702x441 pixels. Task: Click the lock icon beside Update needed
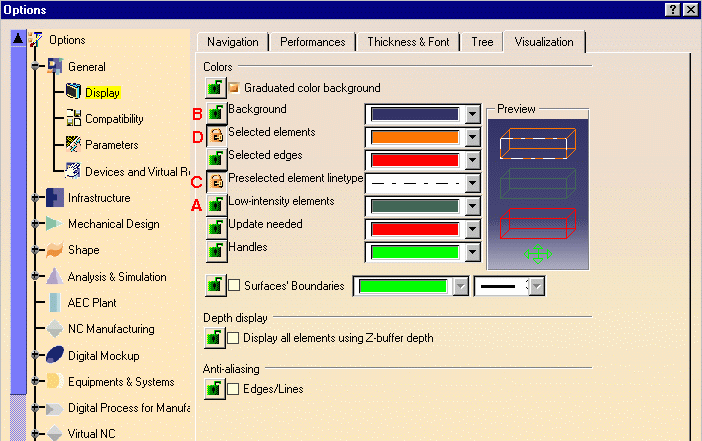(x=216, y=228)
